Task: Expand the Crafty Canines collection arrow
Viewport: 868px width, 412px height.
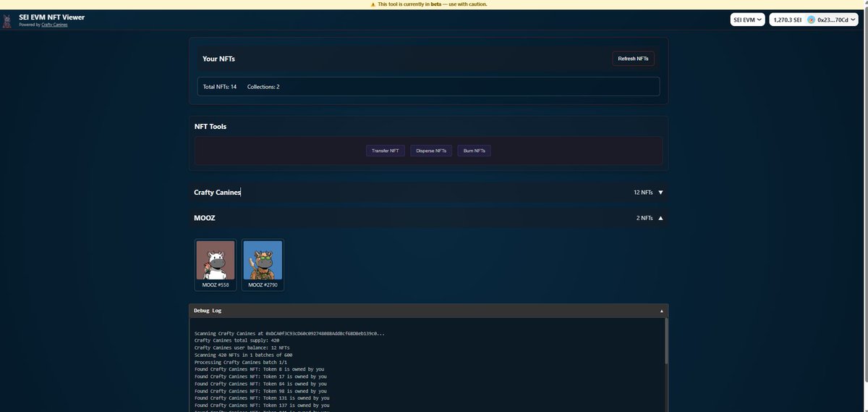Action: 660,193
